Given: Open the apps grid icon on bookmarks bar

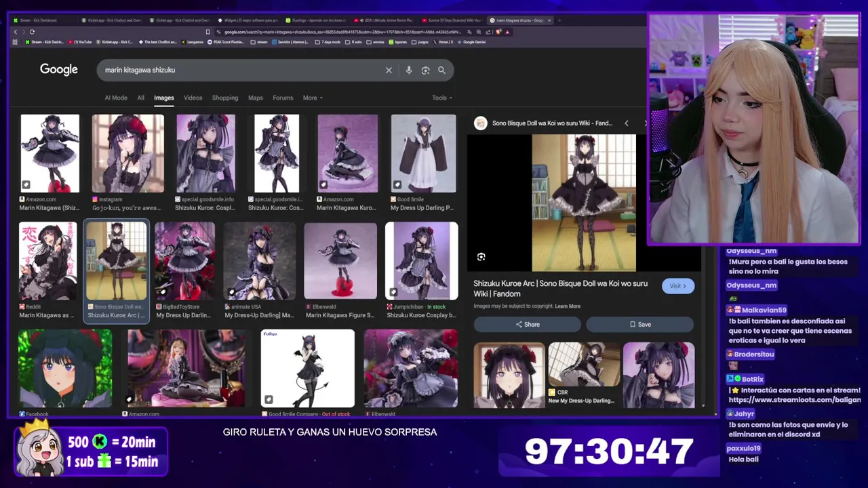Looking at the screenshot, I should tap(15, 42).
